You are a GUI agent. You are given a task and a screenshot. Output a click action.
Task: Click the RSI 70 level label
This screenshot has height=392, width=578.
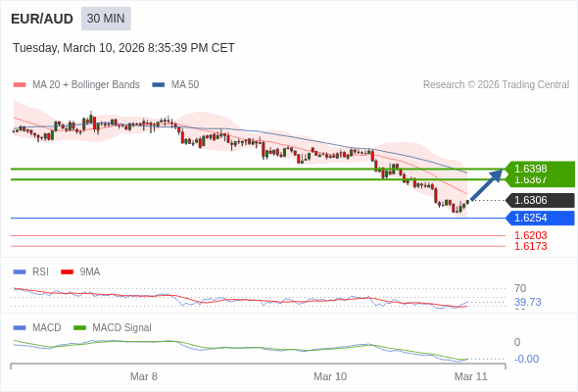tap(520, 288)
